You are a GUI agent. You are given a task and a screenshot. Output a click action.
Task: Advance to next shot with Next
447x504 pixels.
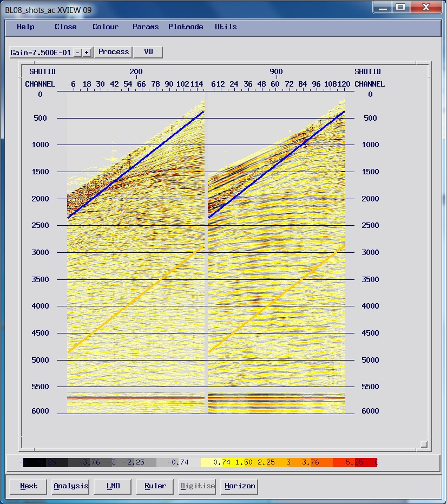pos(27,486)
